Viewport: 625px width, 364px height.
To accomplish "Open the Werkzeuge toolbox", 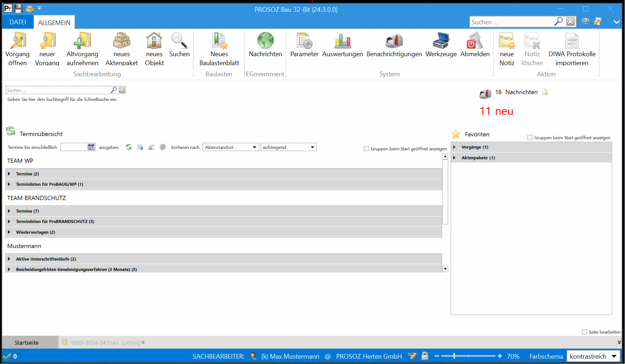I will tap(441, 45).
